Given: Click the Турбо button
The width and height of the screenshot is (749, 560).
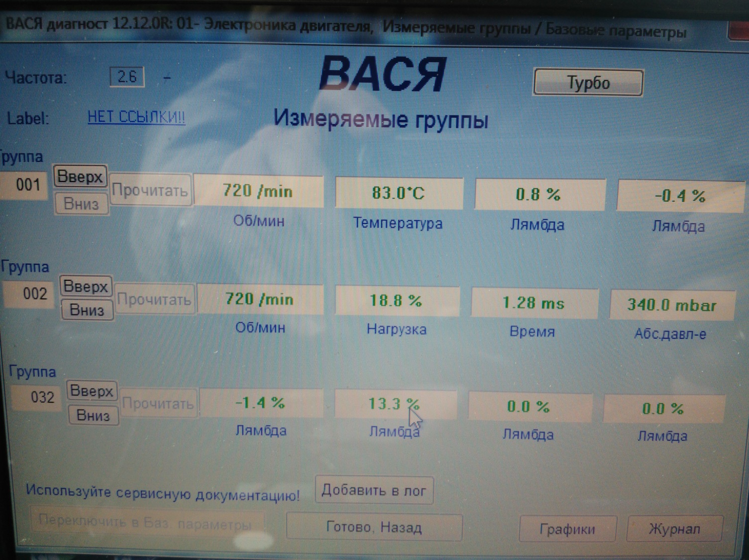Looking at the screenshot, I should pyautogui.click(x=588, y=83).
